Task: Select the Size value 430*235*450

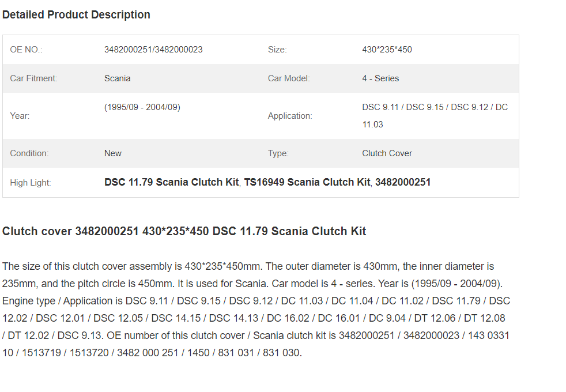Action: 387,50
